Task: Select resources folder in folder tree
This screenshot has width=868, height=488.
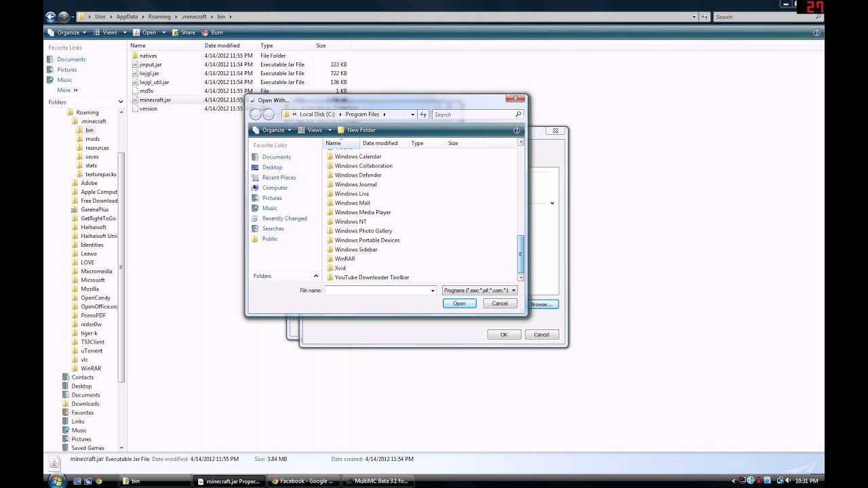Action: [x=97, y=148]
